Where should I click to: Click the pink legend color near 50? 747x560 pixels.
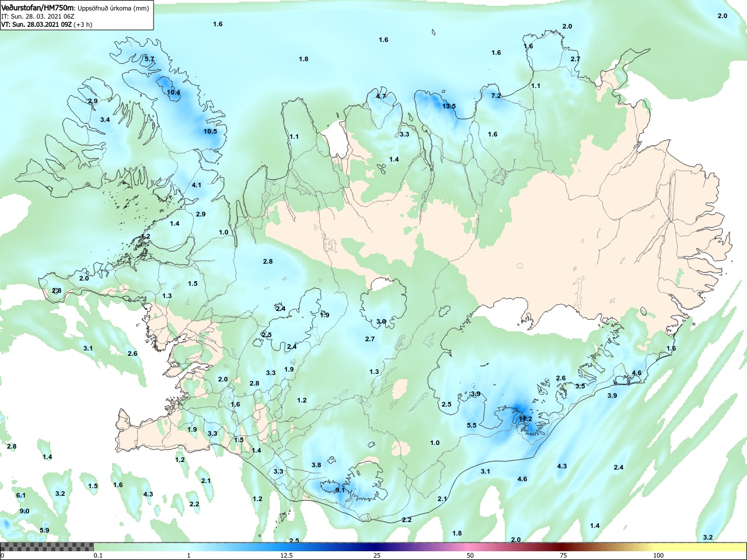(x=470, y=547)
